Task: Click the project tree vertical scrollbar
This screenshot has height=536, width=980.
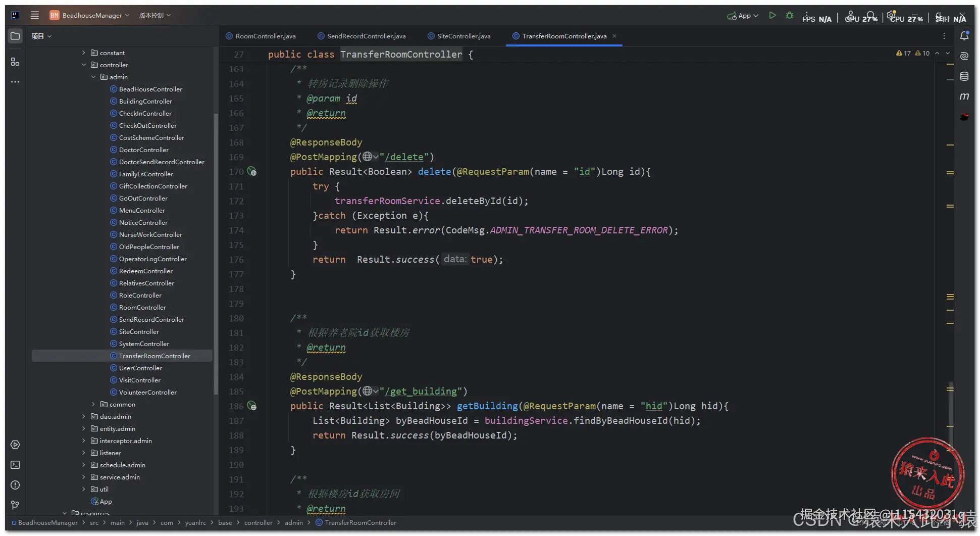Action: (216, 253)
